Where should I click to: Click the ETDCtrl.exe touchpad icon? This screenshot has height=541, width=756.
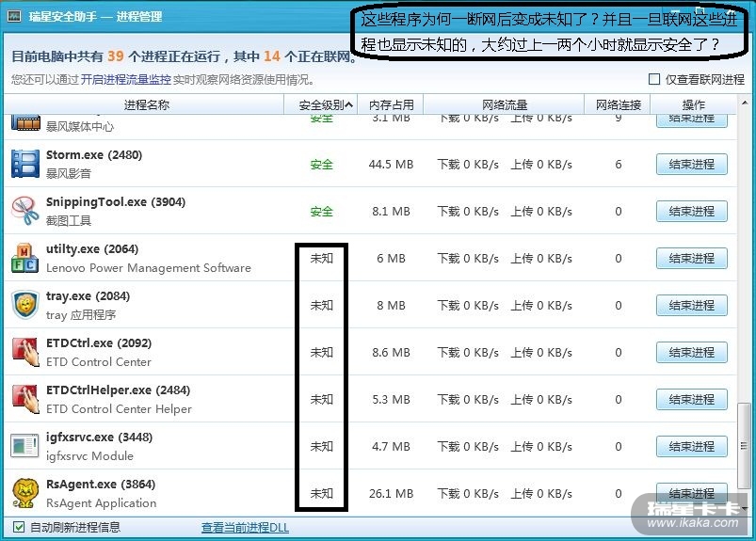coord(25,352)
